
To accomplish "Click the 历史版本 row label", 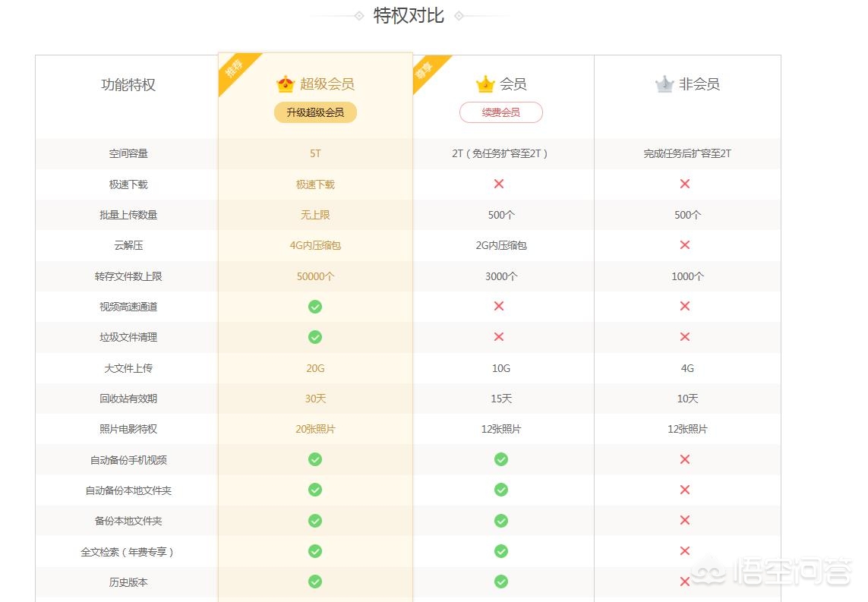I will click(x=128, y=582).
